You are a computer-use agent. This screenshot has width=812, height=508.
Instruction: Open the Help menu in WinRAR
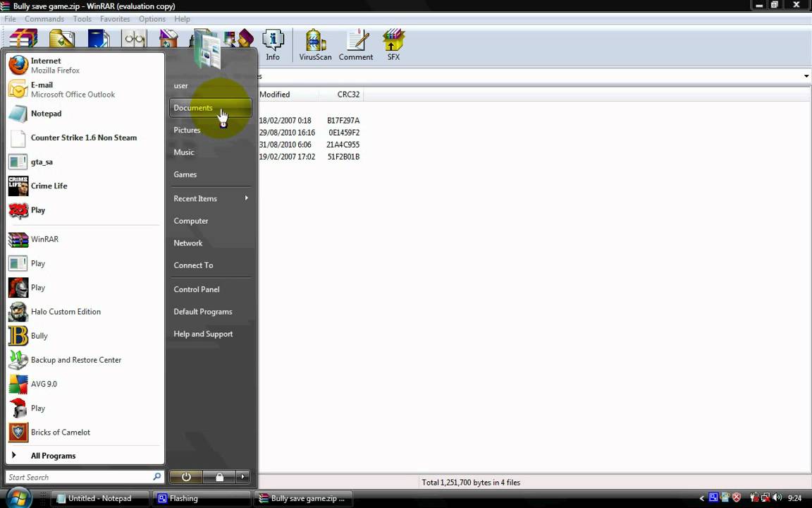click(x=182, y=18)
